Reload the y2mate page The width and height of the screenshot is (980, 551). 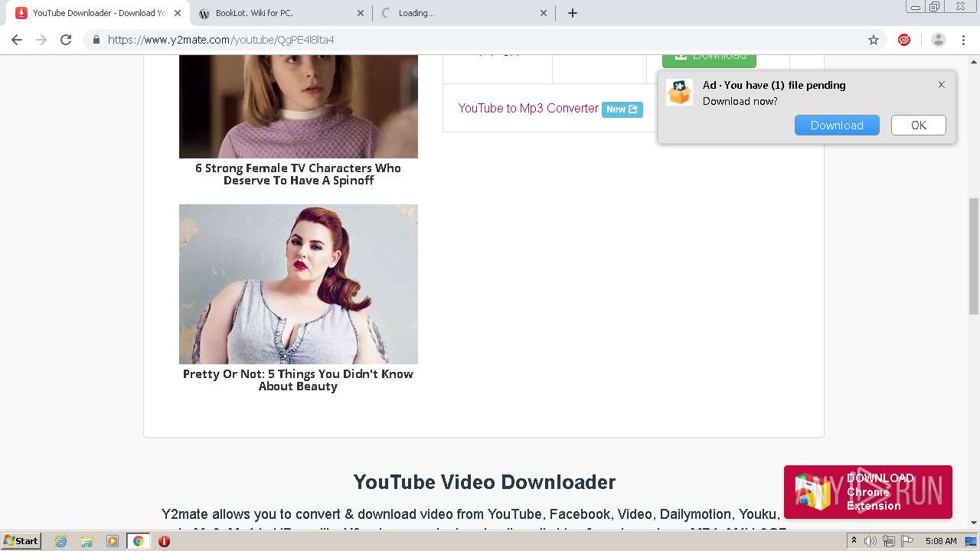pos(66,40)
